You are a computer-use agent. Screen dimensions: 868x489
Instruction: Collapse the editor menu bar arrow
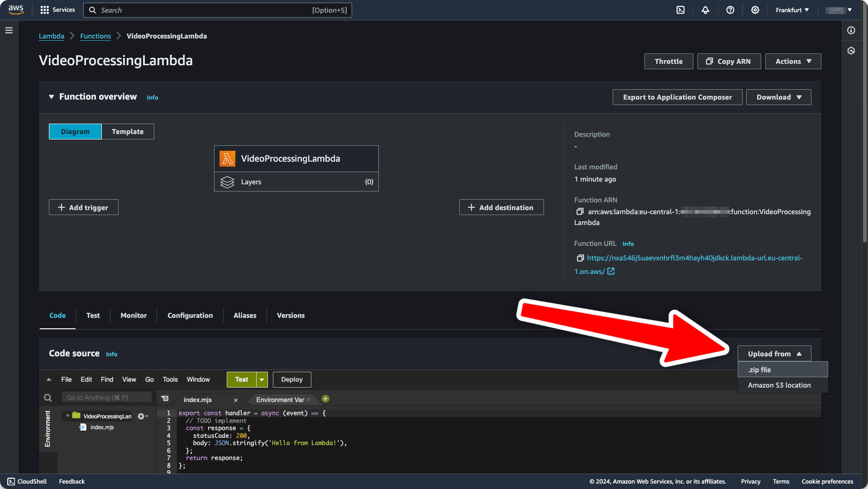49,380
